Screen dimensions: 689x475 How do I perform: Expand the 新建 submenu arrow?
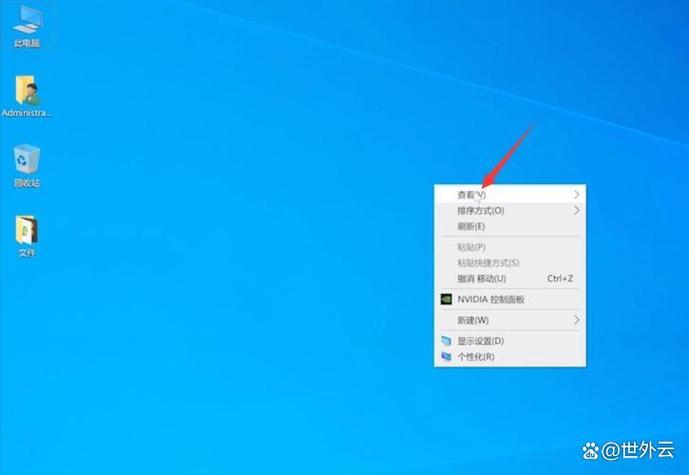coord(576,320)
